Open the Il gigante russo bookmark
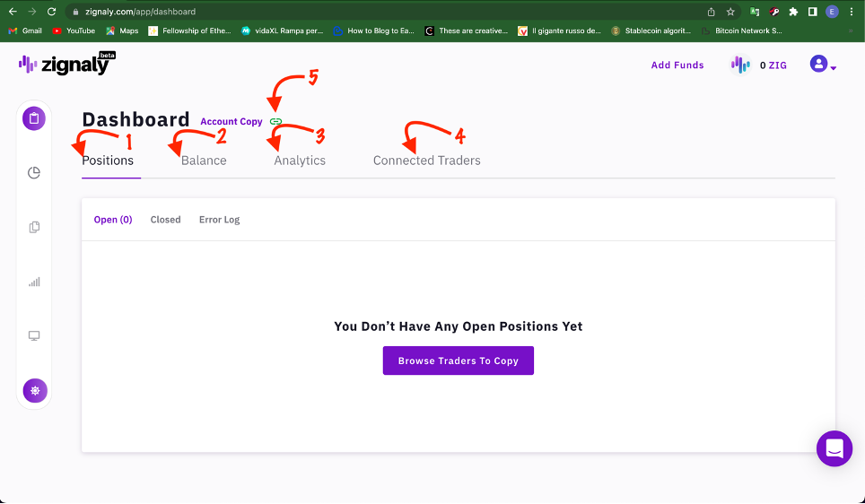Image resolution: width=865 pixels, height=504 pixels. click(x=559, y=30)
